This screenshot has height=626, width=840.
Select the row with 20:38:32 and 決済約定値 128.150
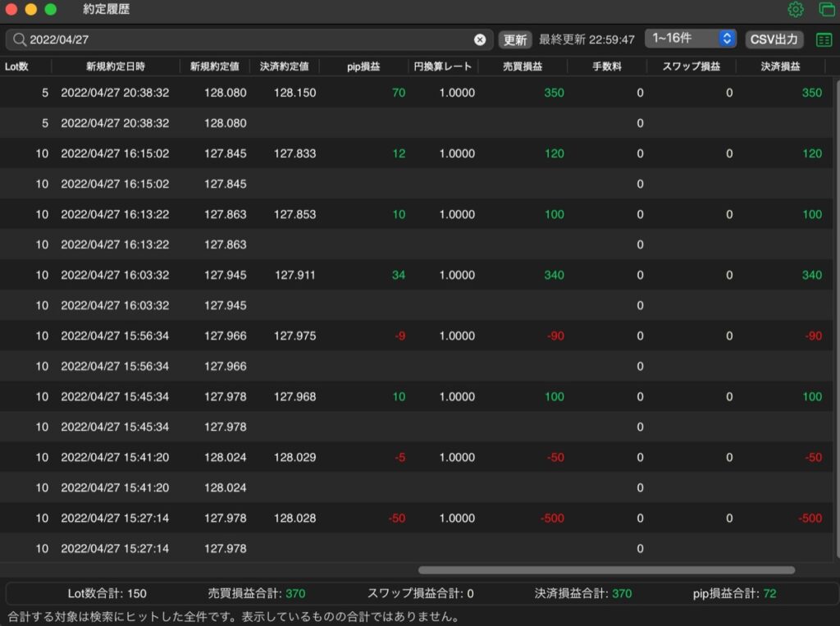417,93
